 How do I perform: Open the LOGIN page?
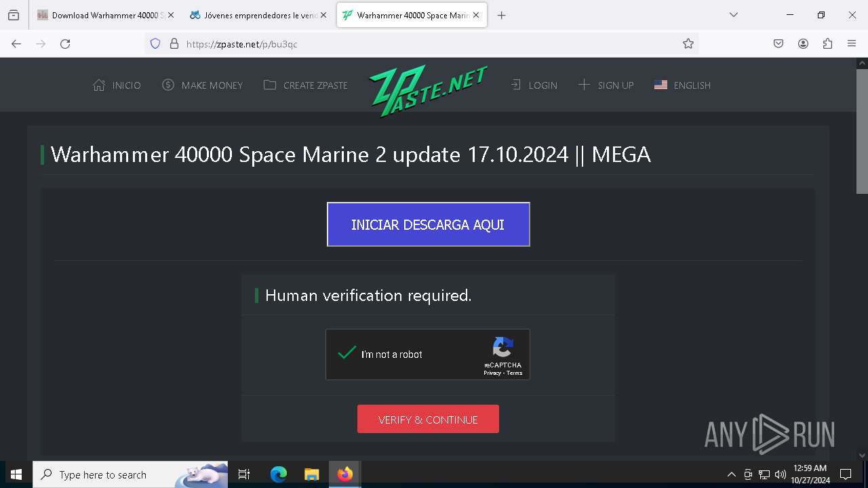534,85
